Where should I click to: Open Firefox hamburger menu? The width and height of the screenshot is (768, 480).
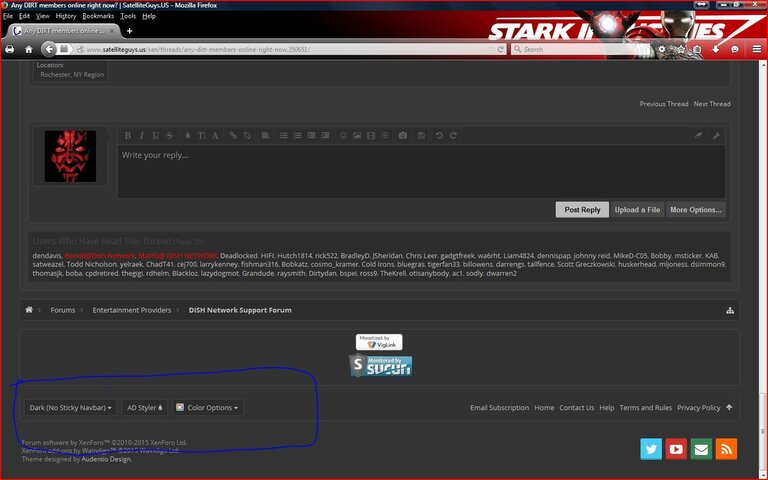point(757,49)
